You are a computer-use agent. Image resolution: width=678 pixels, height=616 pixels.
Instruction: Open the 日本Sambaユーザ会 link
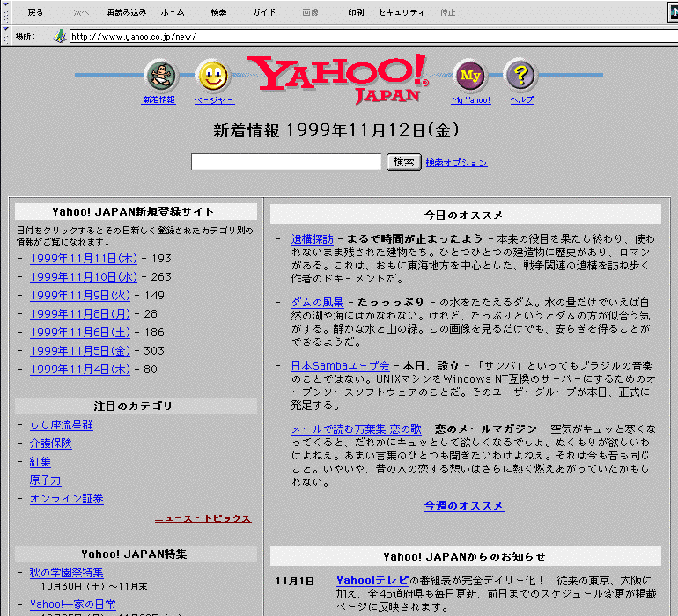[x=340, y=366]
